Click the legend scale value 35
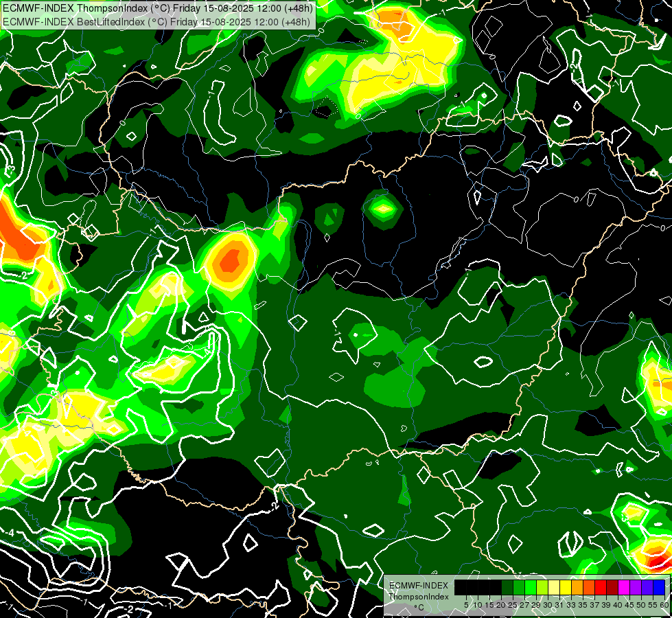This screenshot has width=672, height=618. pyautogui.click(x=583, y=605)
